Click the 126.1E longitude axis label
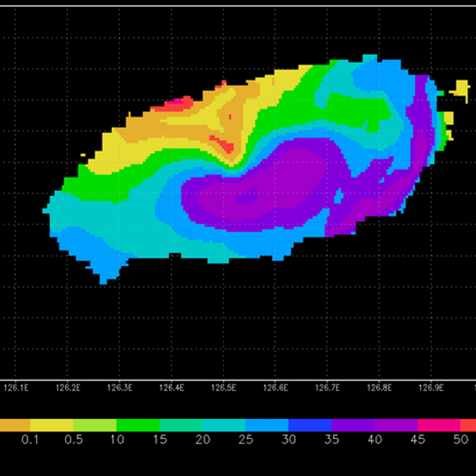The image size is (476, 476). 16,388
